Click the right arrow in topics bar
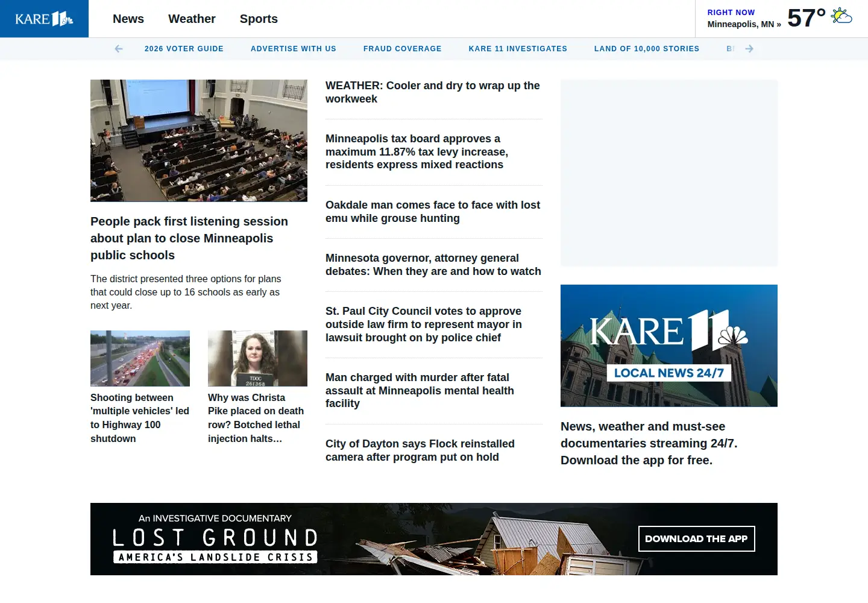This screenshot has height=603, width=868. click(749, 49)
